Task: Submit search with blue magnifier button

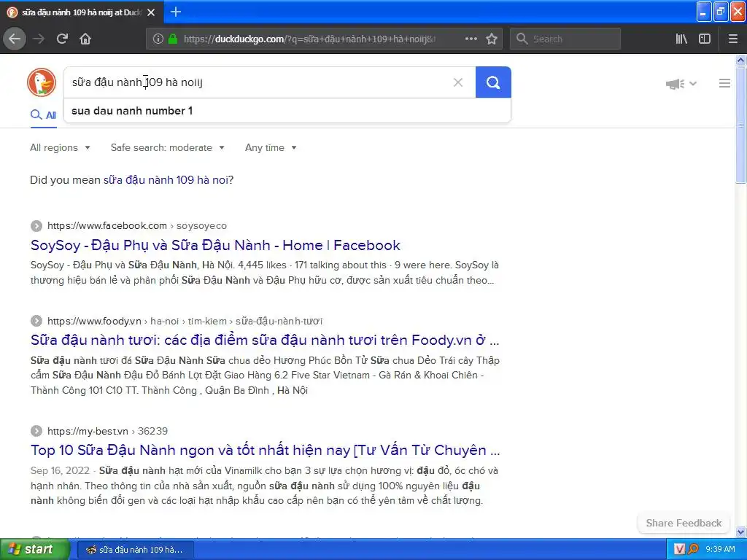Action: point(493,82)
